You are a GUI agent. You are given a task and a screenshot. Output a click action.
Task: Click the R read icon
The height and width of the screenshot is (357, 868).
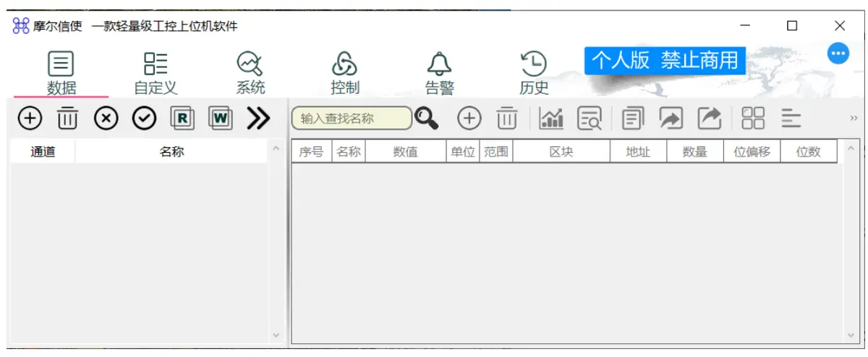pyautogui.click(x=182, y=118)
